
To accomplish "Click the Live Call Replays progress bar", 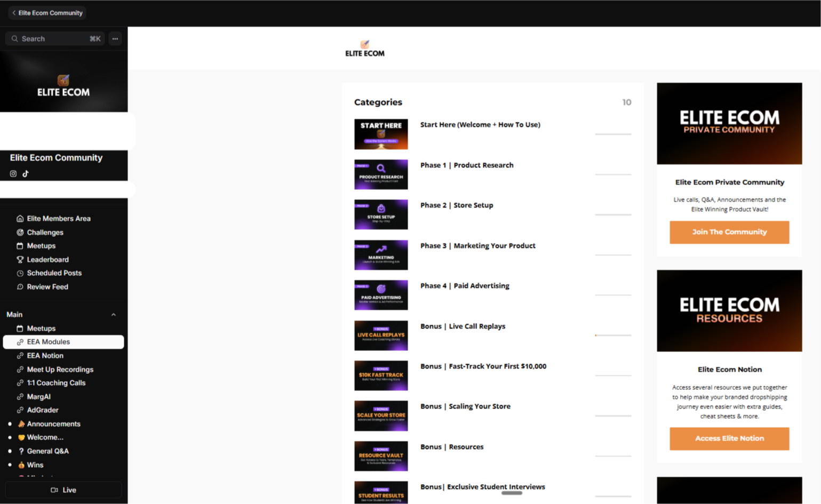I will (613, 335).
